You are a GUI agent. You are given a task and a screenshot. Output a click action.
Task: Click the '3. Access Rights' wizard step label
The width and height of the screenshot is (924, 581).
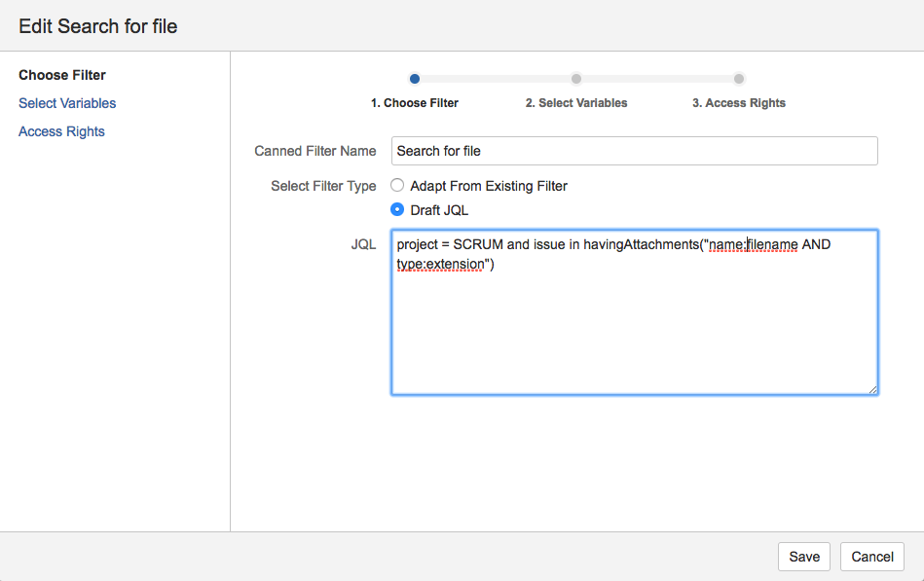[738, 102]
